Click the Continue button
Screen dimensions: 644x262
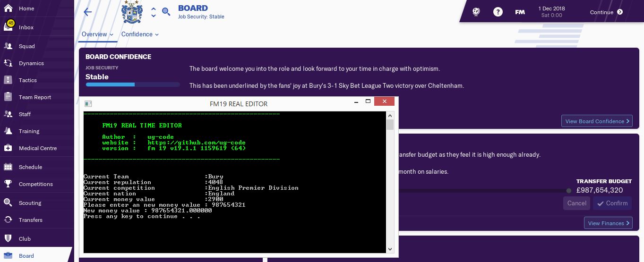(x=606, y=12)
